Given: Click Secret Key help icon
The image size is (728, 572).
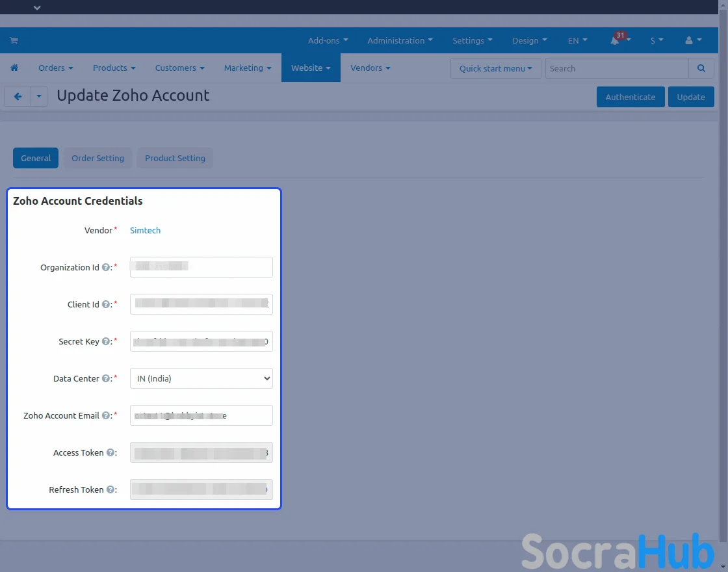Looking at the screenshot, I should click(106, 342).
